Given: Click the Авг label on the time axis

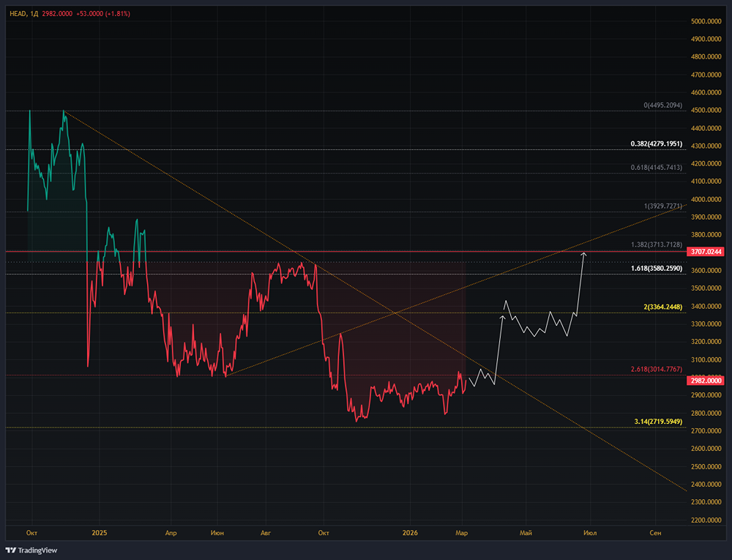Looking at the screenshot, I should pyautogui.click(x=266, y=533).
